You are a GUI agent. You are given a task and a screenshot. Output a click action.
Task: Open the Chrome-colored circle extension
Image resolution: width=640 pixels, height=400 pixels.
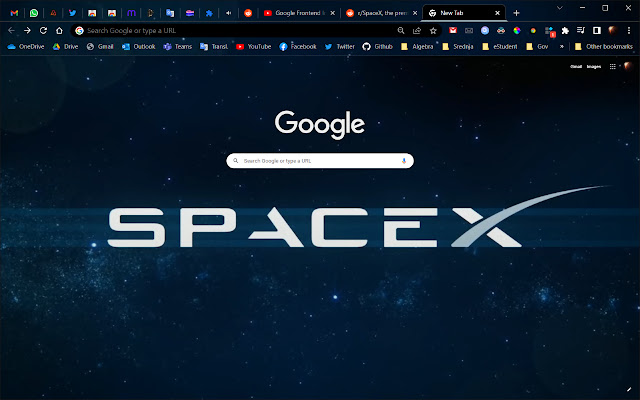pos(533,31)
